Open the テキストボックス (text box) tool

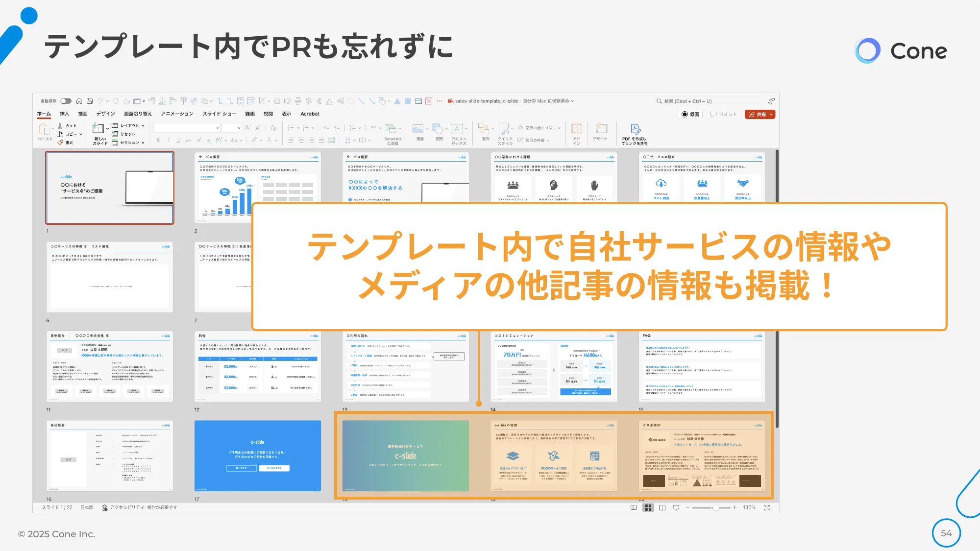tap(457, 128)
